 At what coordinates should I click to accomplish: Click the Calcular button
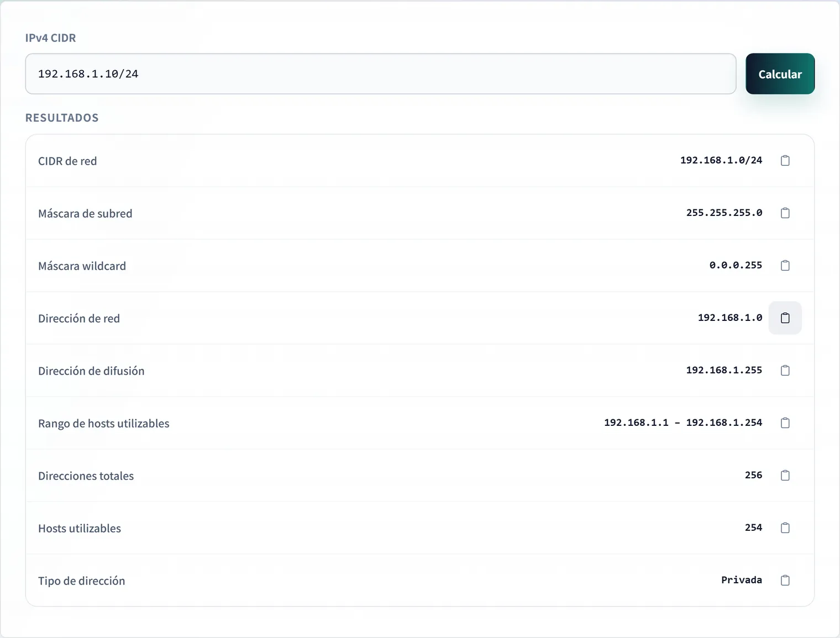click(x=780, y=74)
